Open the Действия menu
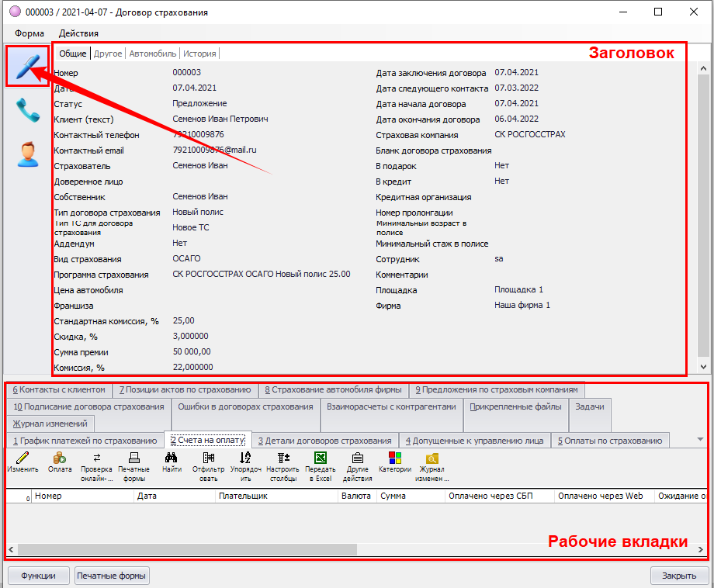The width and height of the screenshot is (714, 588). pyautogui.click(x=78, y=33)
